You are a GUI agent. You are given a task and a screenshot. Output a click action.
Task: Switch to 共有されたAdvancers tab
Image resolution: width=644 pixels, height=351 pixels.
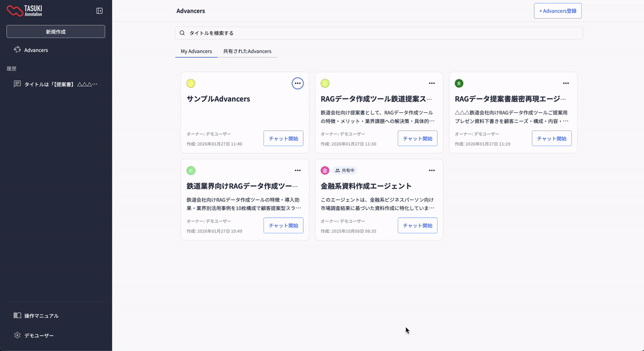pos(247,51)
